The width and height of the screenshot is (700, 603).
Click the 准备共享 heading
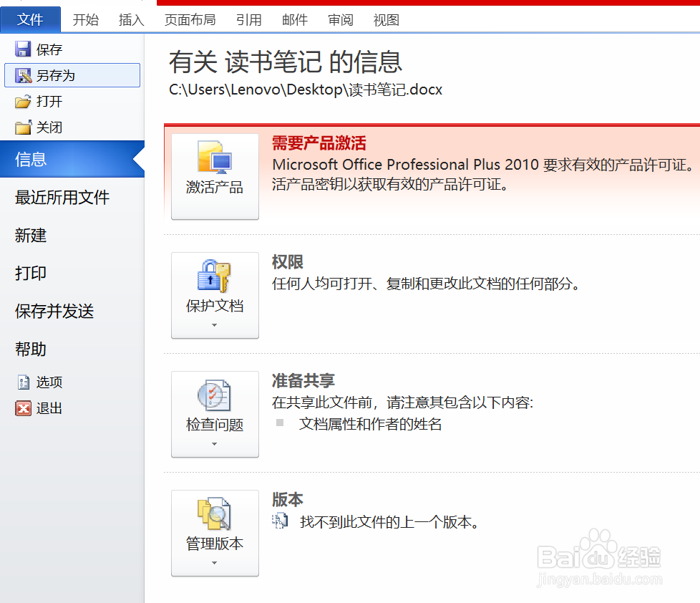[303, 381]
